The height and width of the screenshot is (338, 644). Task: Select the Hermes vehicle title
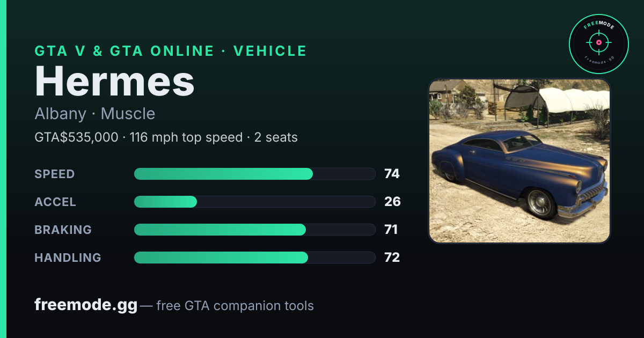(114, 82)
